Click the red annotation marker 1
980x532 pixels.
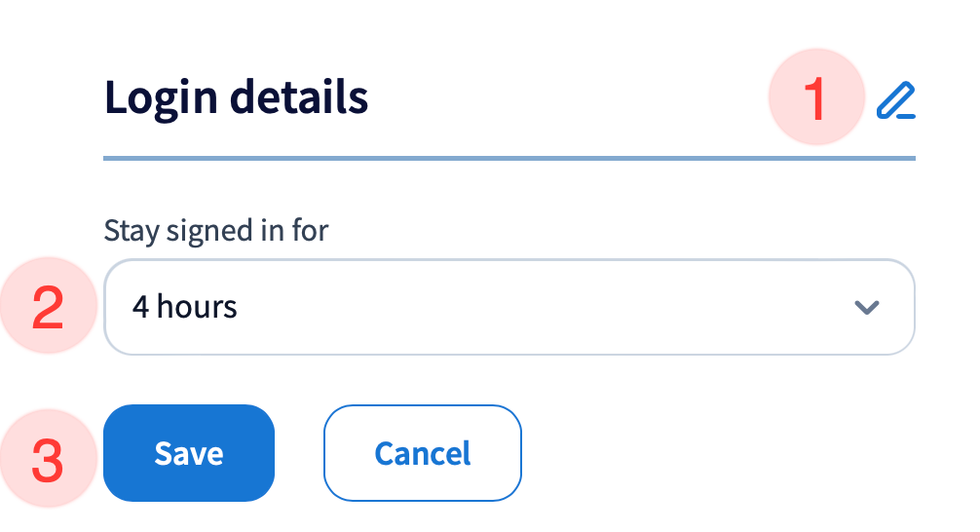[816, 98]
